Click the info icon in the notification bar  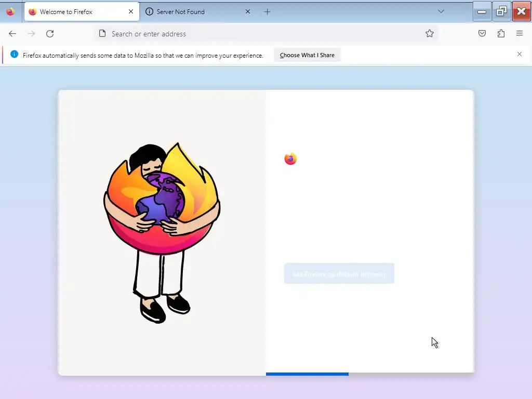tap(14, 54)
